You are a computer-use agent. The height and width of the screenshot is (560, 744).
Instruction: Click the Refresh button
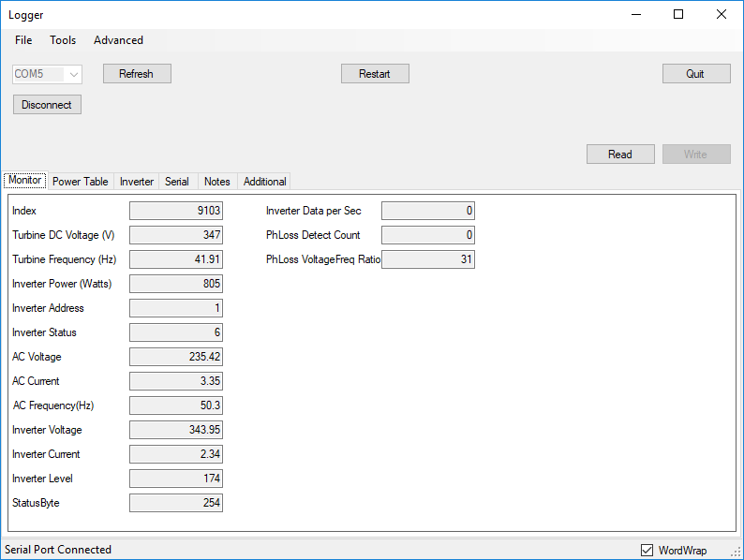pos(137,74)
